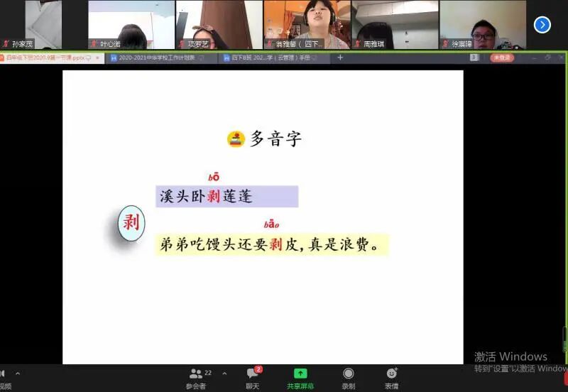
Task: Click the bō pinyin label
Action: click(214, 177)
